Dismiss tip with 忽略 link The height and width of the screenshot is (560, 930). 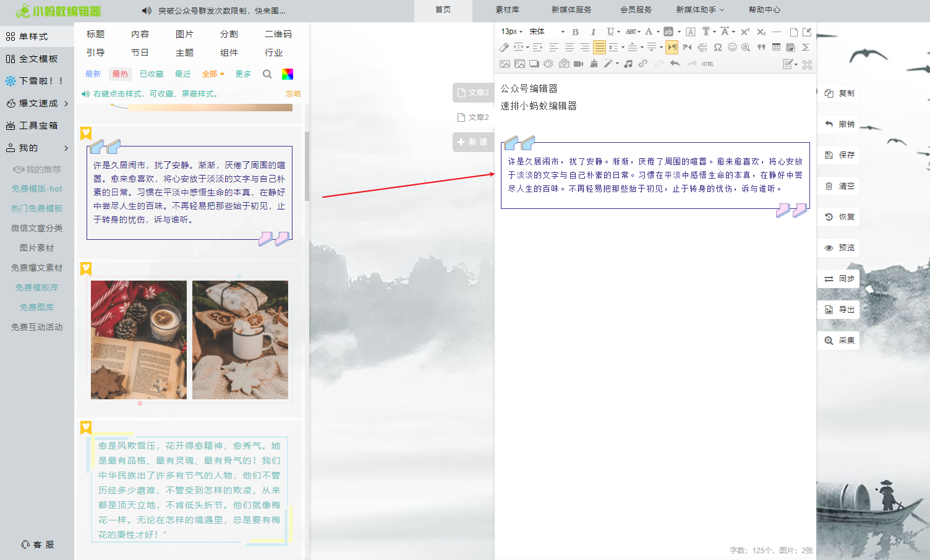[x=293, y=94]
